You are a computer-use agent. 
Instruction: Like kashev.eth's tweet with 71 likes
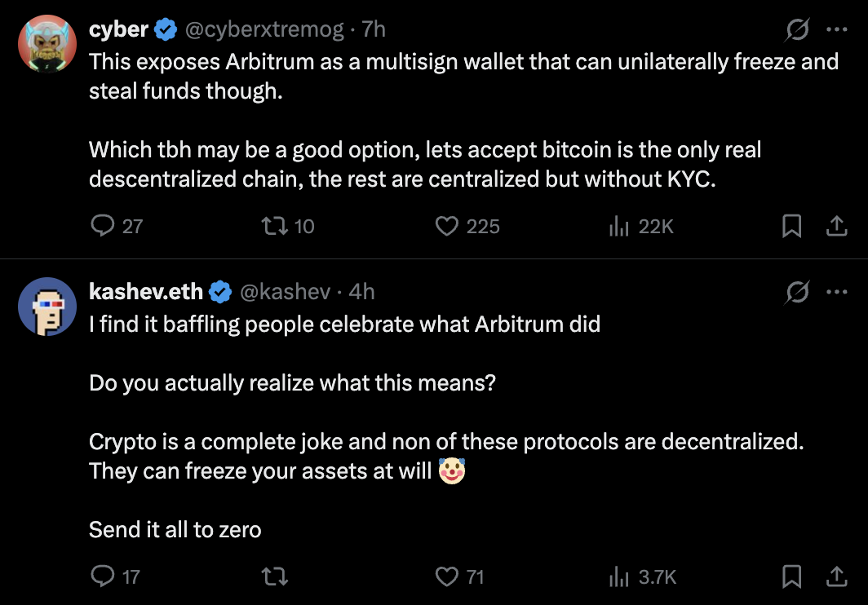447,577
